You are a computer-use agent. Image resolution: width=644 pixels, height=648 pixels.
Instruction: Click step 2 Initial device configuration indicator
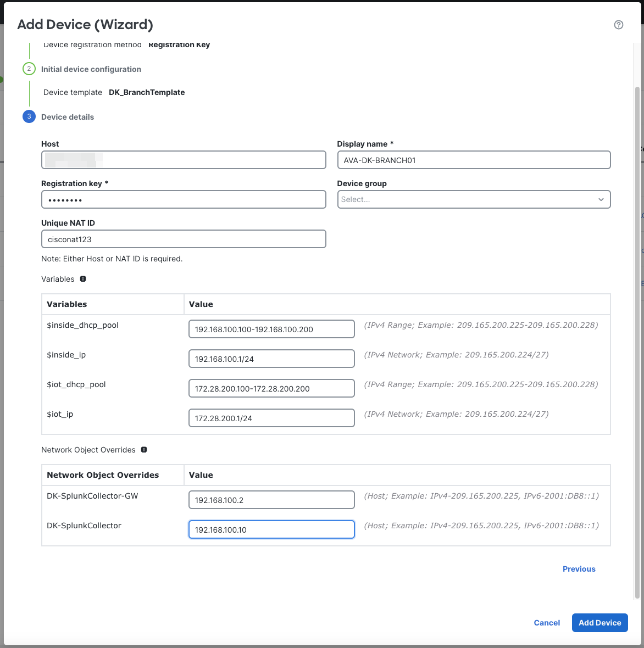(x=29, y=69)
